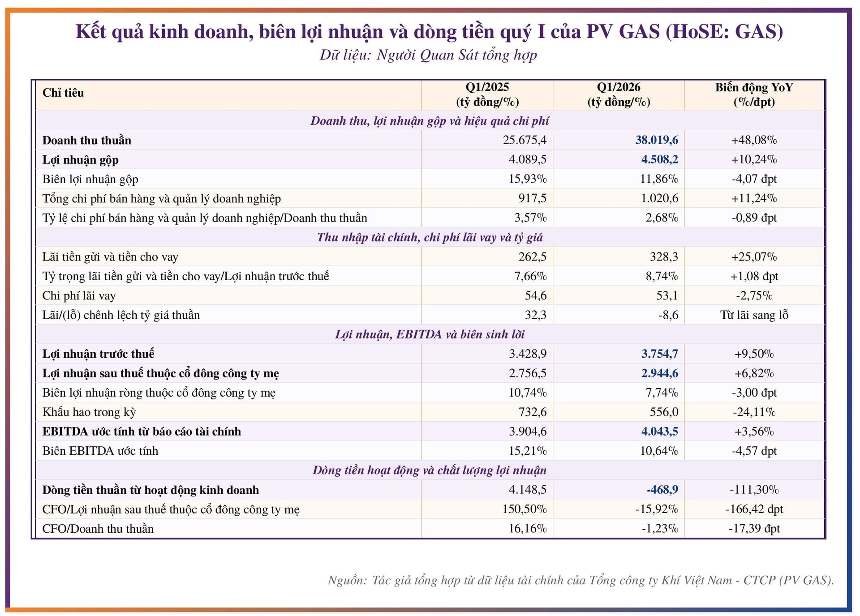Select the 'Biên EBITDA ước tính' row label
Image resolution: width=860 pixels, height=616 pixels.
pos(100,451)
